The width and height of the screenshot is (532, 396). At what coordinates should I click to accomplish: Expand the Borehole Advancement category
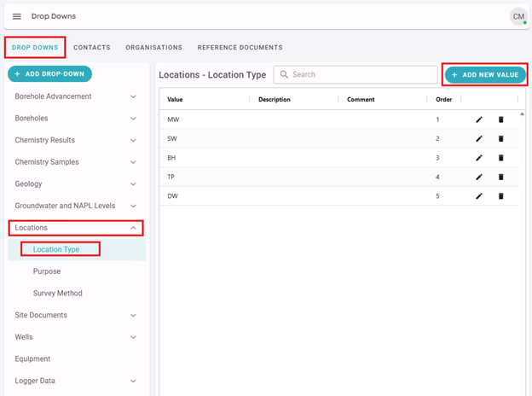133,96
